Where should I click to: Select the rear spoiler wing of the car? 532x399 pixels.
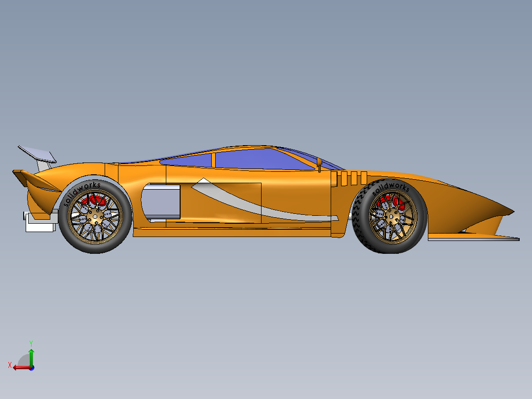point(38,155)
